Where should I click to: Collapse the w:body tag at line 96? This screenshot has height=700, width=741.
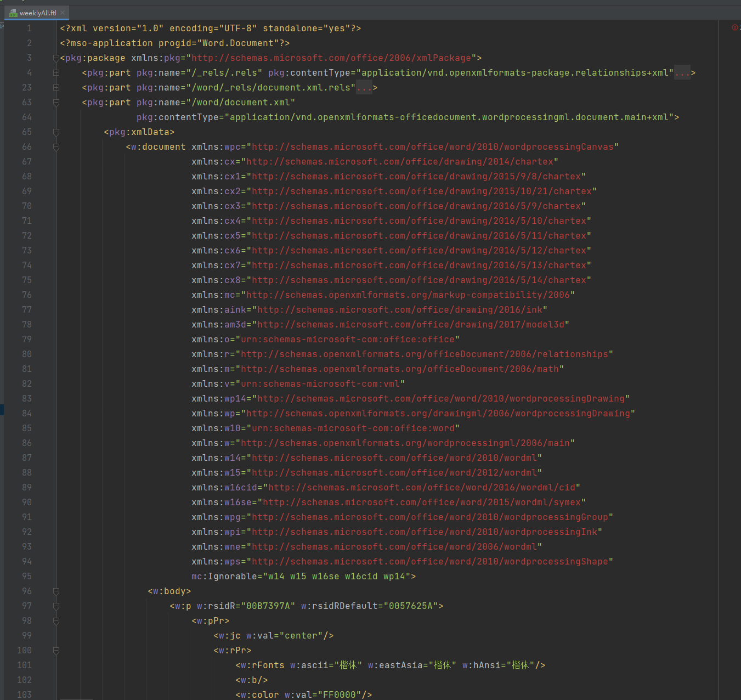click(x=56, y=591)
